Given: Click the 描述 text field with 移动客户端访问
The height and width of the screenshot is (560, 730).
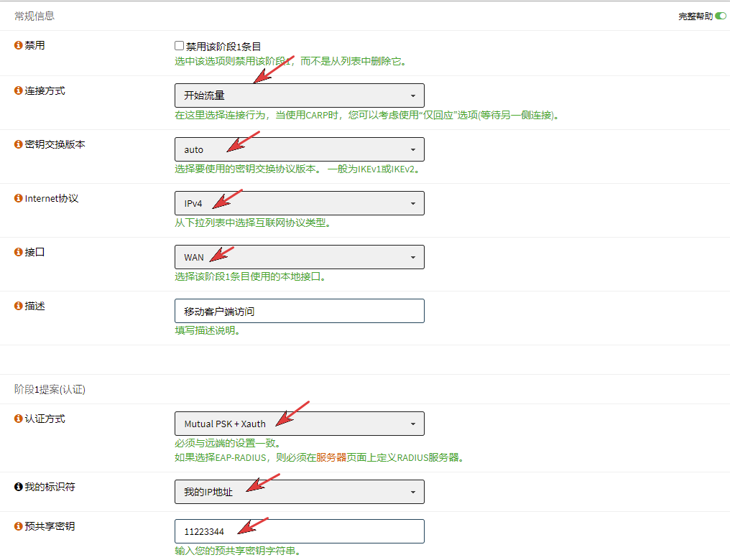Looking at the screenshot, I should [x=299, y=311].
